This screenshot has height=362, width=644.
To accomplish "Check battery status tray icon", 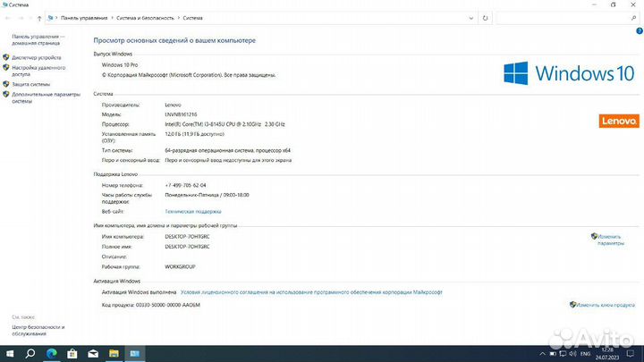I will click(553, 354).
